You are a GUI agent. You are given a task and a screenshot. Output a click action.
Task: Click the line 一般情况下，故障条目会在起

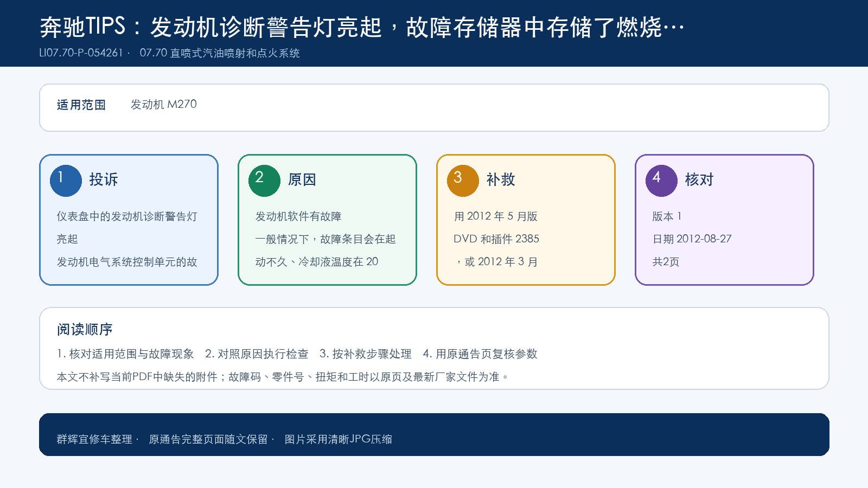(x=325, y=239)
